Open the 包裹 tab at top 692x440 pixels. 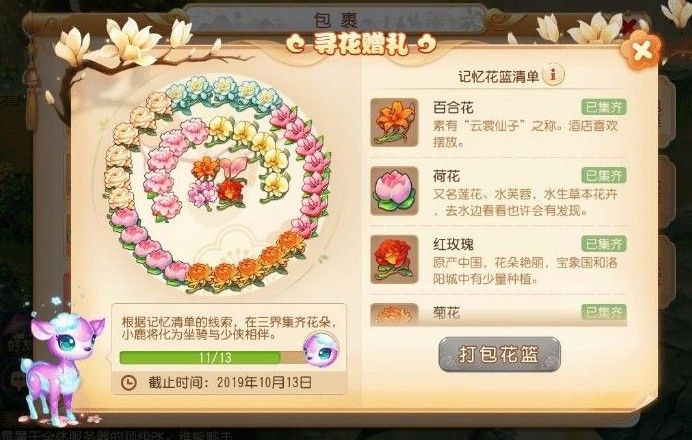(335, 20)
